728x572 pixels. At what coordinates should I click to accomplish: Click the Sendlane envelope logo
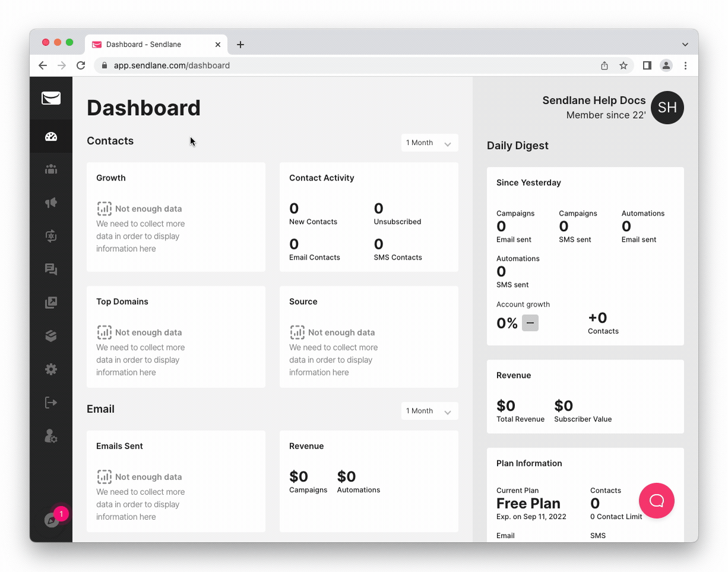click(x=51, y=98)
